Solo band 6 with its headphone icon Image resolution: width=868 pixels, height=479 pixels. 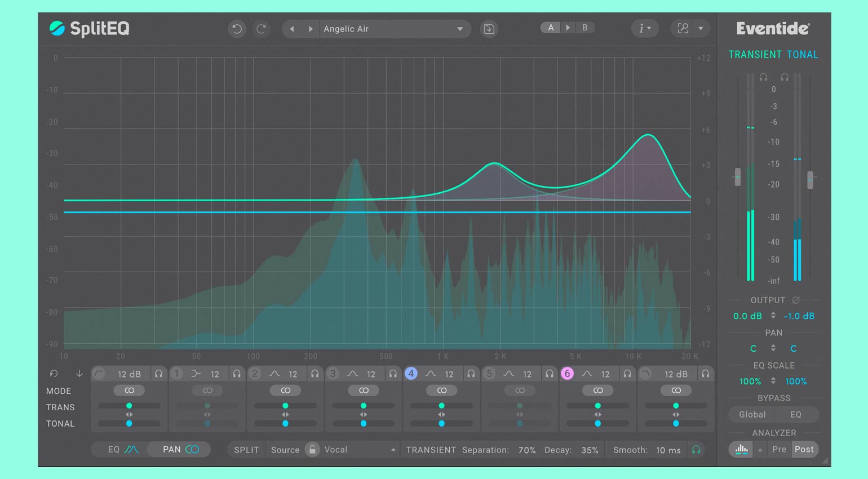click(x=627, y=374)
